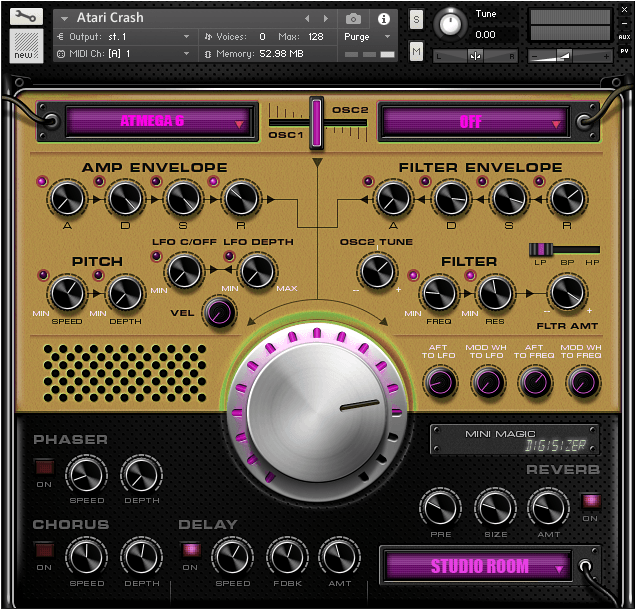This screenshot has height=609, width=635.
Task: Toggle LED above LFO C/OFF knob
Action: (156, 256)
